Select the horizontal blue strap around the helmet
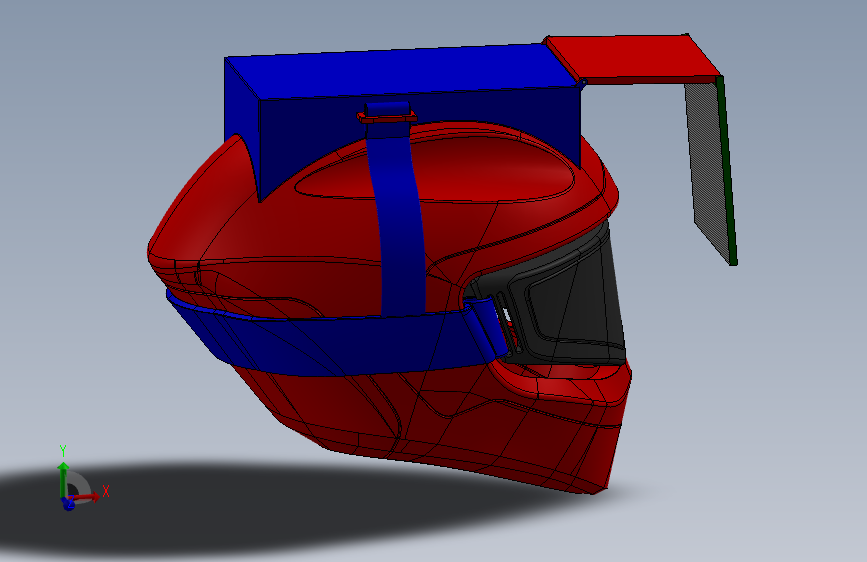Screen dimensions: 867x562 [x=332, y=343]
